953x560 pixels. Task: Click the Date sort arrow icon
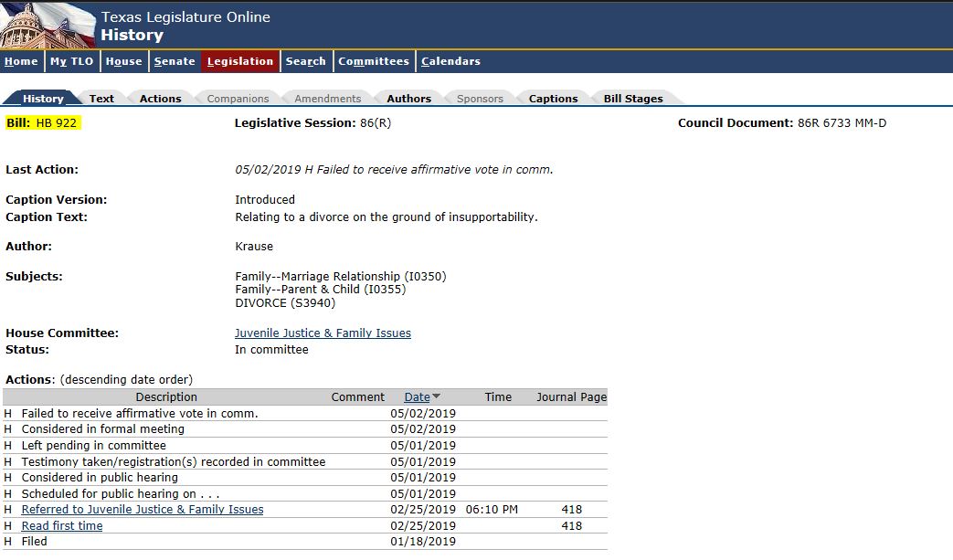[x=436, y=396]
